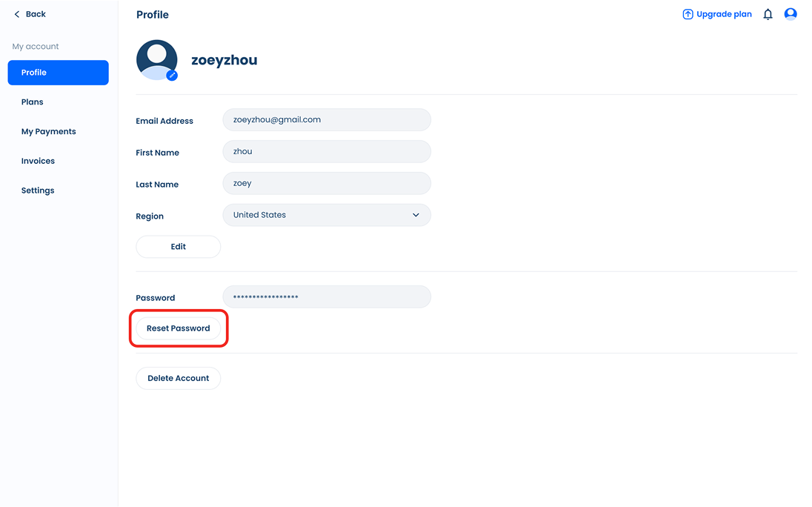Navigate to Settings in the sidebar

(38, 190)
